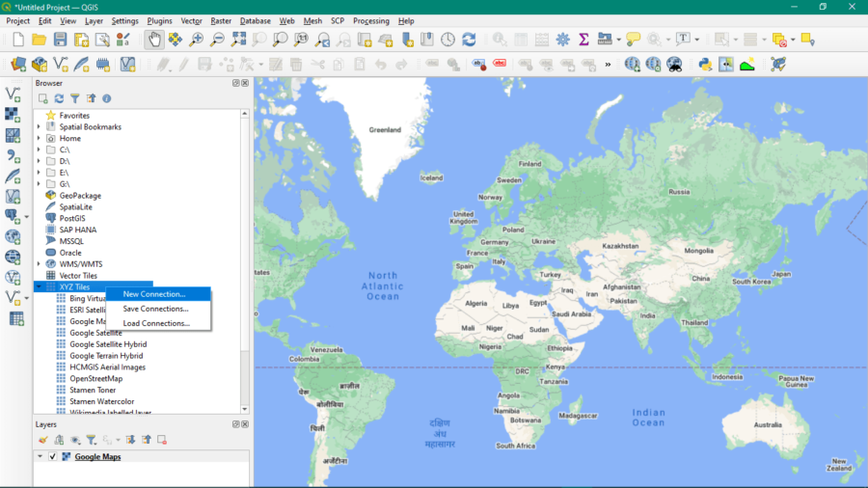
Task: Toggle Google Maps layer visibility checkbox
Action: click(53, 456)
